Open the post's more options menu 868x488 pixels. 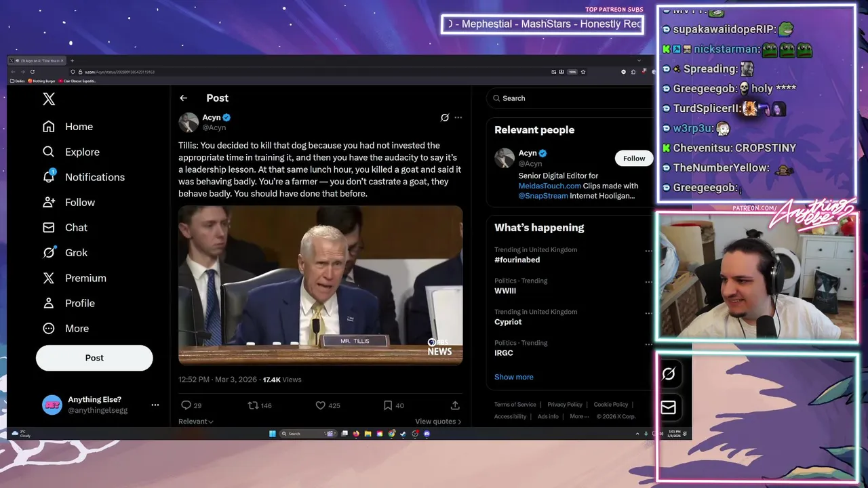point(458,117)
